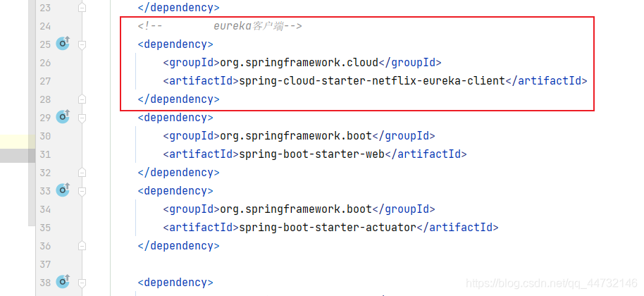Click the gutter override icon on line 25
Screen dimensions: 644x296
coord(63,43)
